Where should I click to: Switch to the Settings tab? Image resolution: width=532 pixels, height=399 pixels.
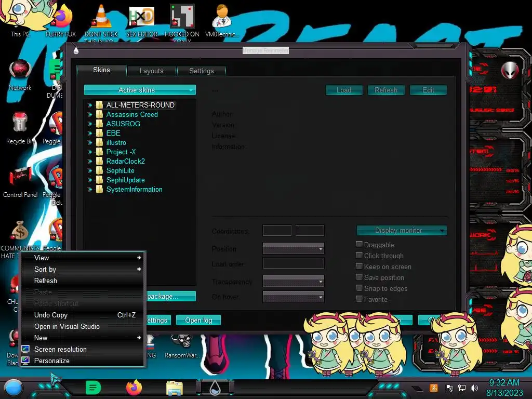[201, 71]
